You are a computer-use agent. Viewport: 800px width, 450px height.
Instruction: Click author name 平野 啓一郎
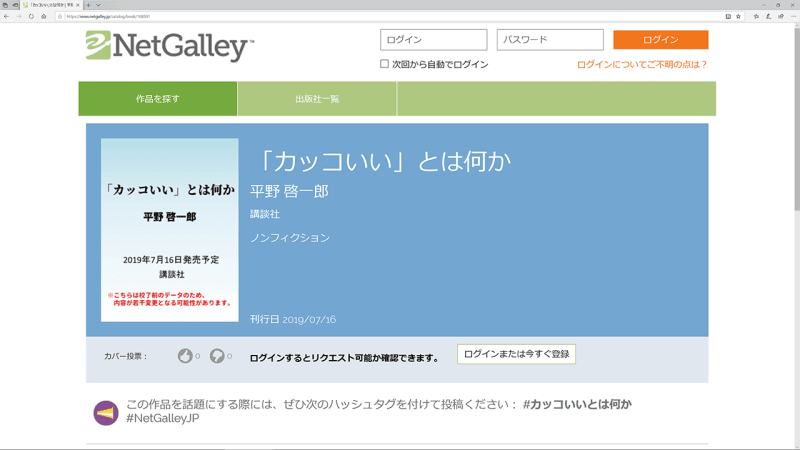[289, 191]
